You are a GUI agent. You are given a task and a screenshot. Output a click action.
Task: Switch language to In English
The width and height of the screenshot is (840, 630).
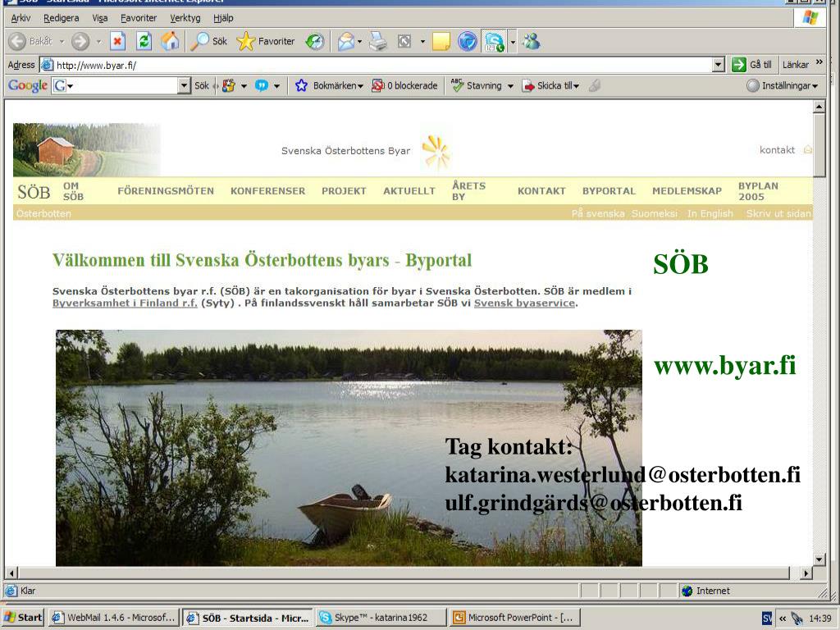coord(710,213)
